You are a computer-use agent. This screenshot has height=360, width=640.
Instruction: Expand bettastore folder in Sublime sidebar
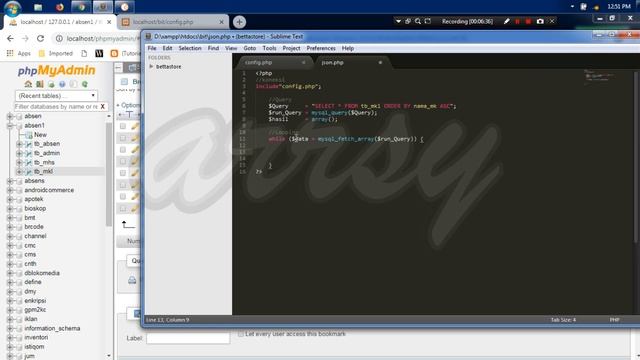click(x=151, y=66)
